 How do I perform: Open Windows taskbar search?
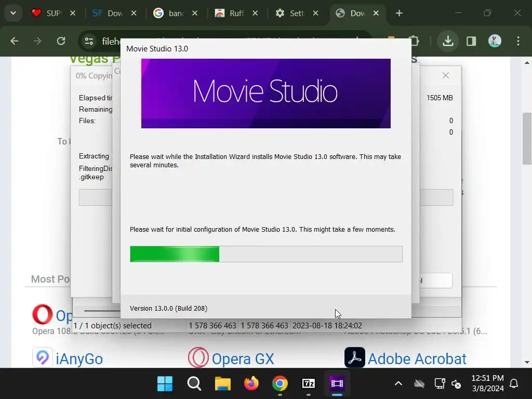click(194, 383)
